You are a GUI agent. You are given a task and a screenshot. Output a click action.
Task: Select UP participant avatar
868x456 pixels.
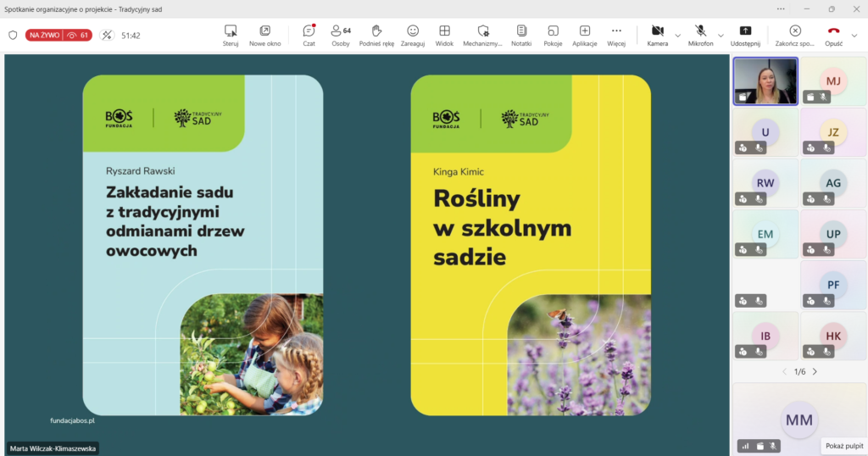pos(833,234)
